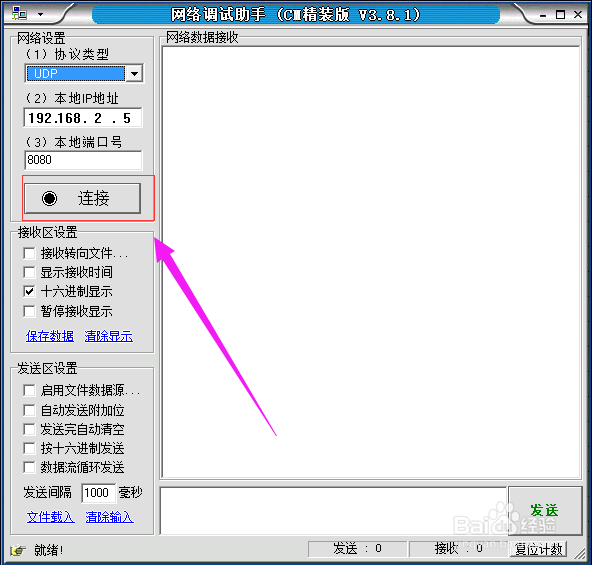592x565 pixels.
Task: Minimize the network debug assistant window
Action: [x=543, y=15]
